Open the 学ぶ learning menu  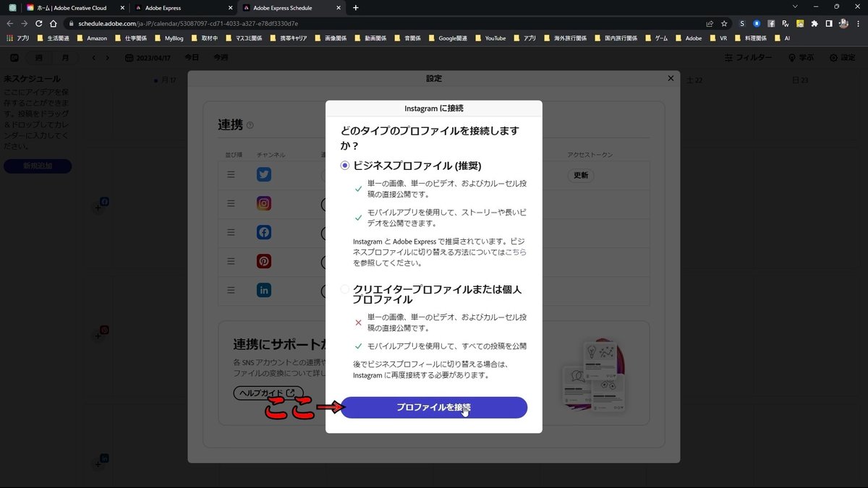coord(801,58)
